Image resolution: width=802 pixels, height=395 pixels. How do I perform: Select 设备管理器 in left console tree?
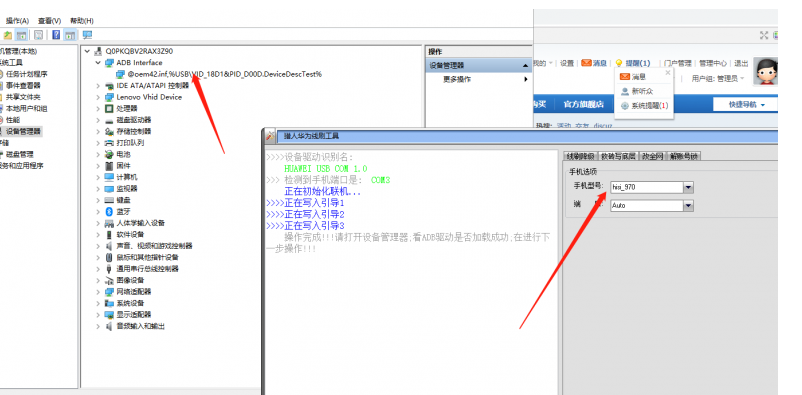24,131
